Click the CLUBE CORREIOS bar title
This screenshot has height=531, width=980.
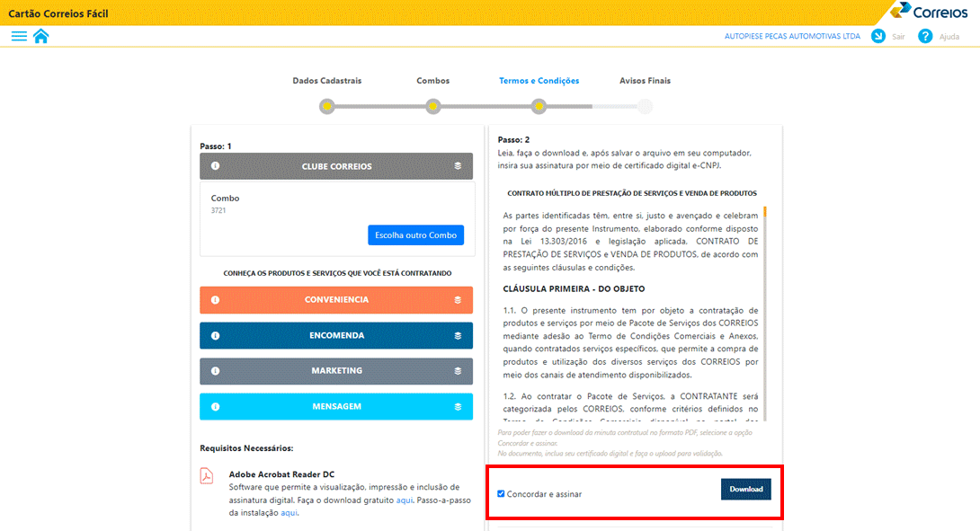pos(336,166)
